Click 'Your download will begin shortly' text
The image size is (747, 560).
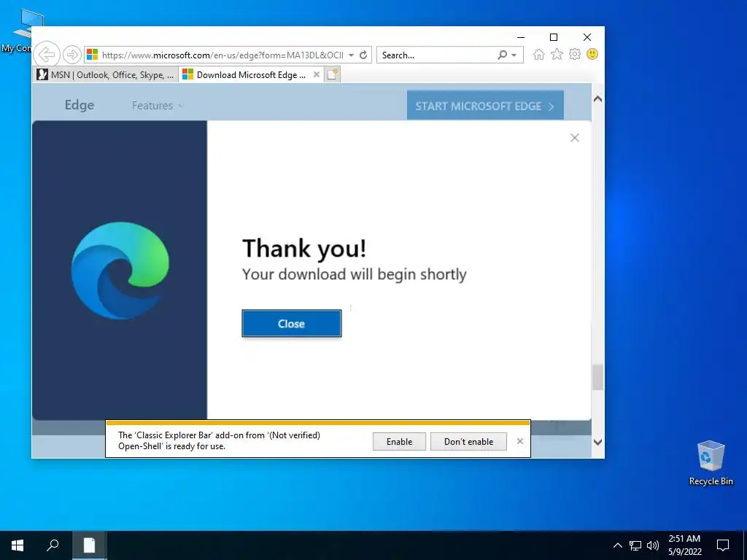pos(355,274)
